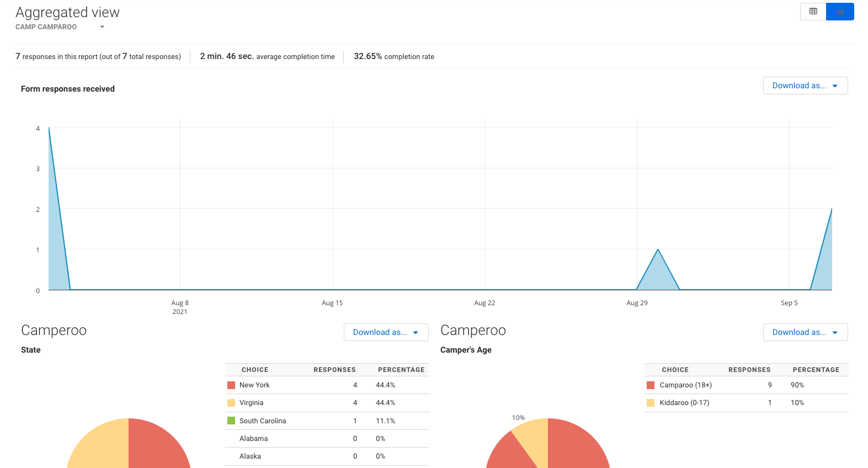This screenshot has height=468, width=868.
Task: Select the chart view icon
Action: click(840, 12)
